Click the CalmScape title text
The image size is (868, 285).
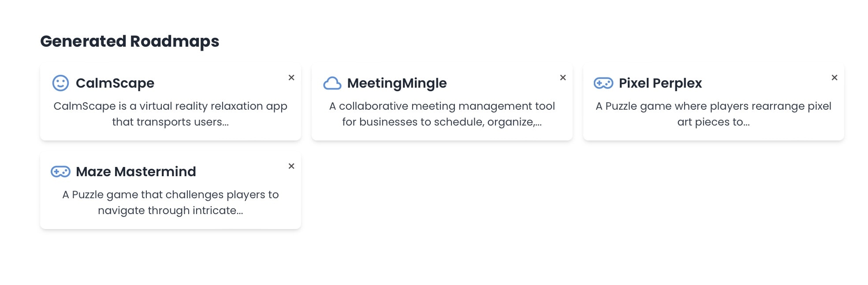tap(115, 83)
